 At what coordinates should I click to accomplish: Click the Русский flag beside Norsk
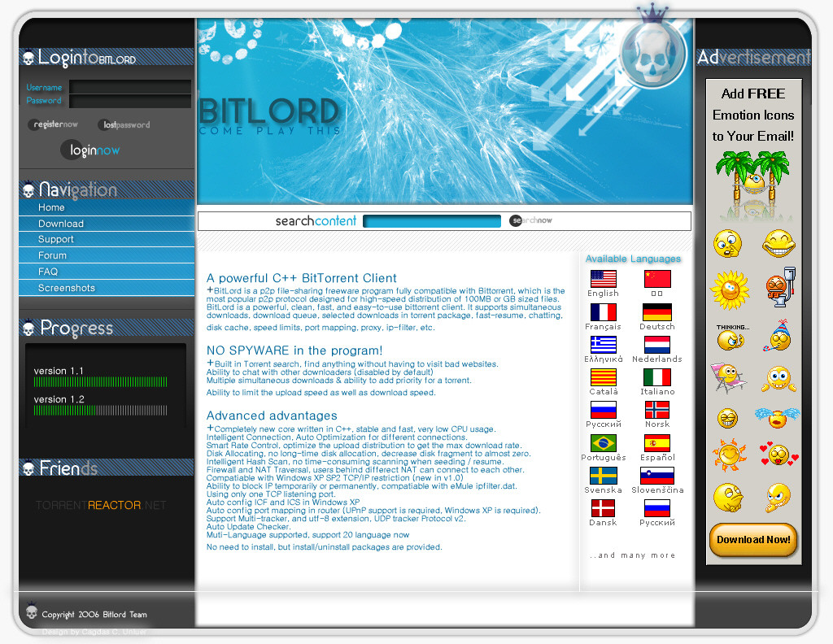[x=603, y=410]
